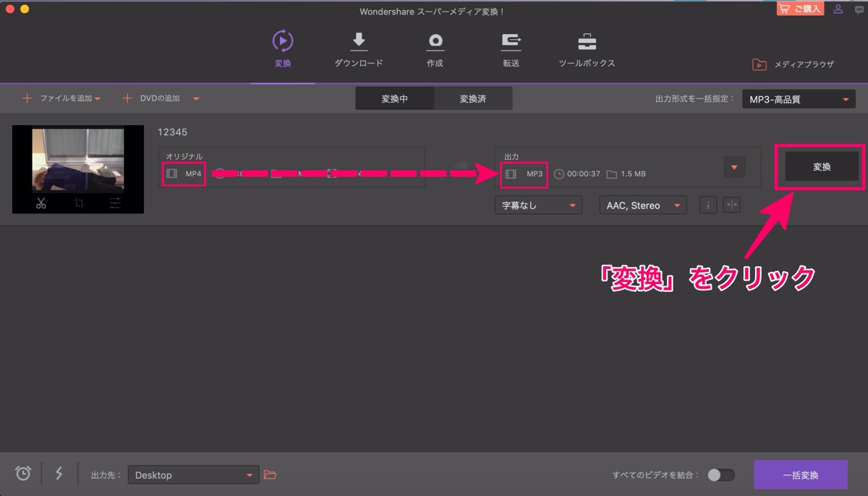The image size is (868, 496).
Task: Click the plus icon for DVDの追加
Action: click(x=127, y=98)
